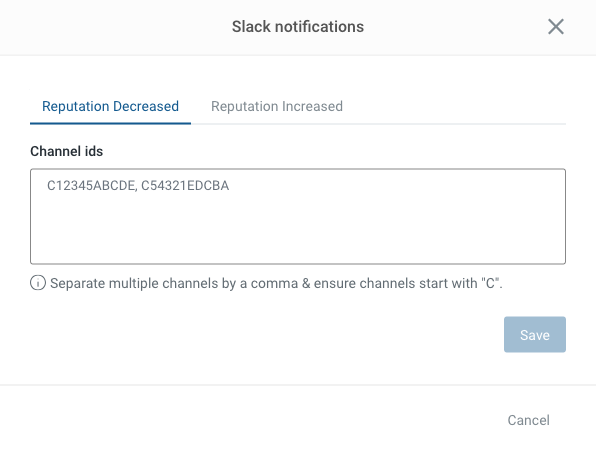Viewport: 596px width, 452px height.
Task: Cancel the Slack notifications changes
Action: 528,420
